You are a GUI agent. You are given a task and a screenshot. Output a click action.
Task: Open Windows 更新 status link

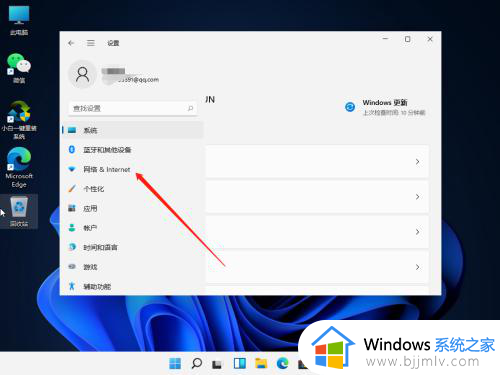click(x=385, y=107)
